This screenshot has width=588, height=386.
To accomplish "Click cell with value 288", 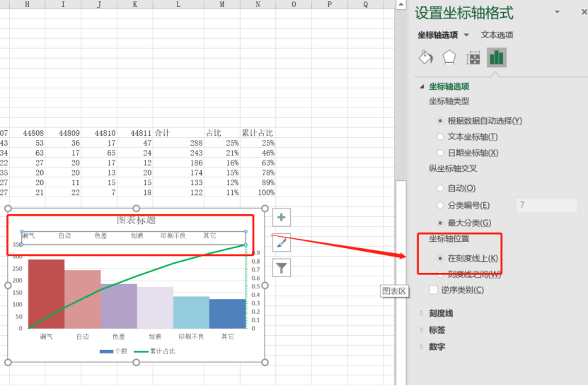I will (x=178, y=143).
